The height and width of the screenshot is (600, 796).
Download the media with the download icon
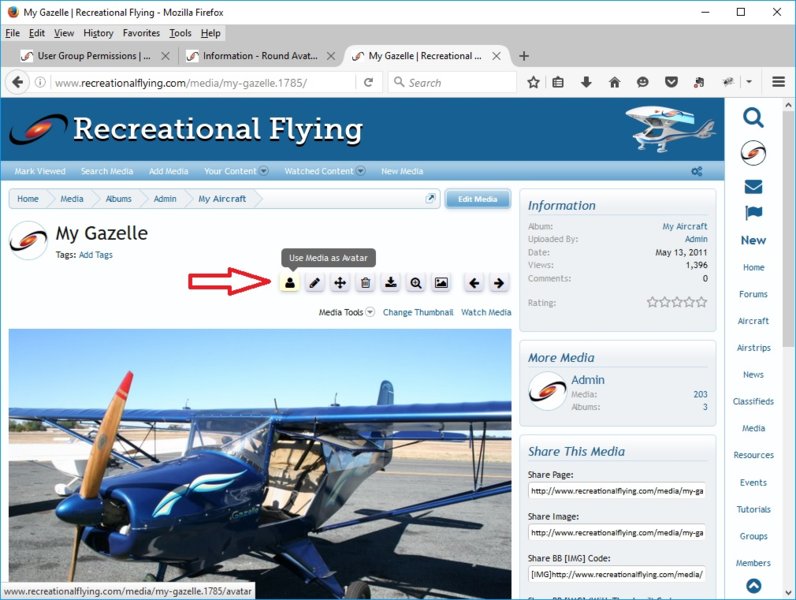point(391,283)
